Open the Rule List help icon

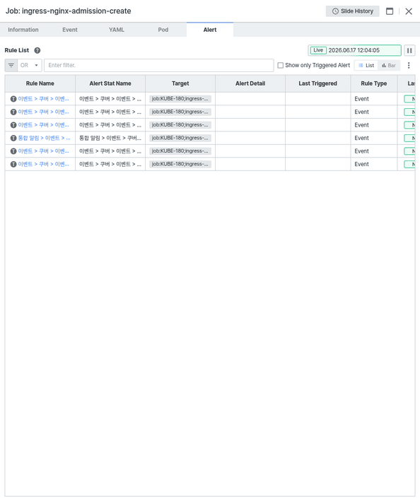37,50
